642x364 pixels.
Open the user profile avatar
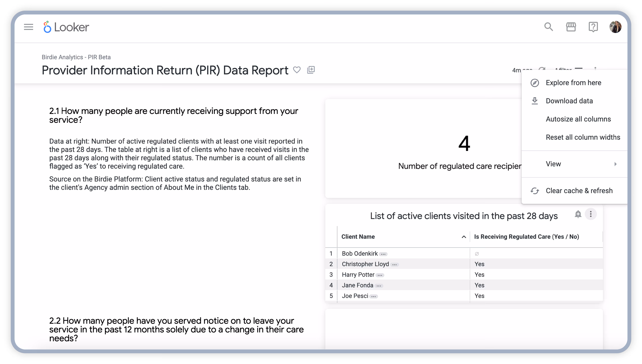615,27
